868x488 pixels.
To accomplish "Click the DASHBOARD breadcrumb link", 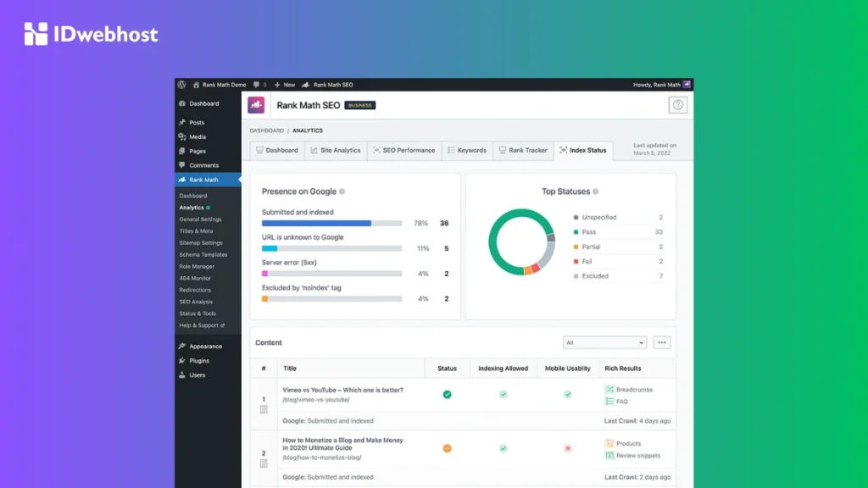I will coord(266,130).
